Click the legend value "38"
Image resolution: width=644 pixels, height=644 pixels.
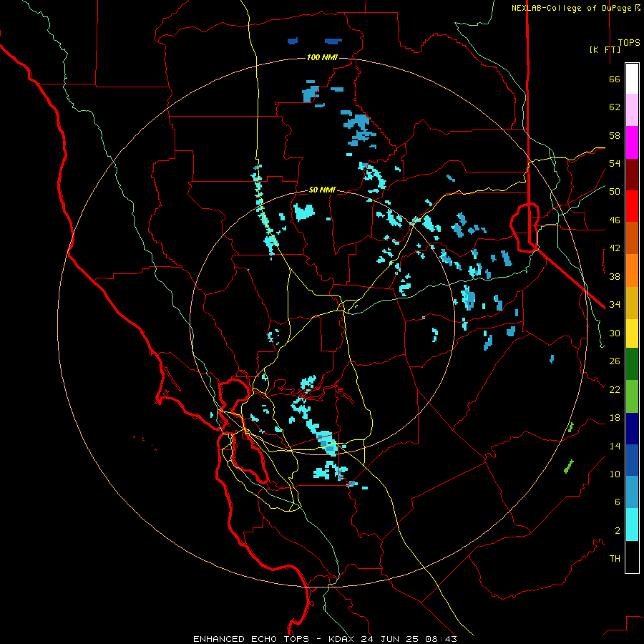615,276
